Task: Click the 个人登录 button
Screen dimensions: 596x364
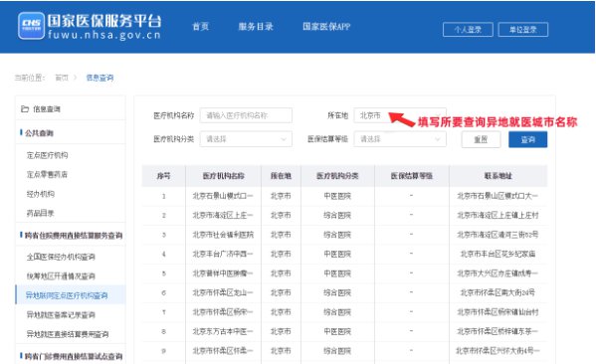Action: (468, 30)
